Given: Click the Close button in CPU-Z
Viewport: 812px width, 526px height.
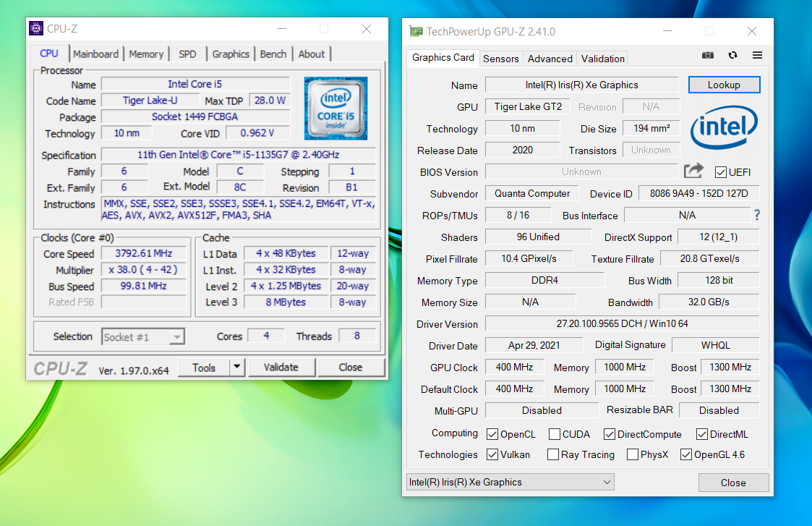Looking at the screenshot, I should [x=351, y=367].
